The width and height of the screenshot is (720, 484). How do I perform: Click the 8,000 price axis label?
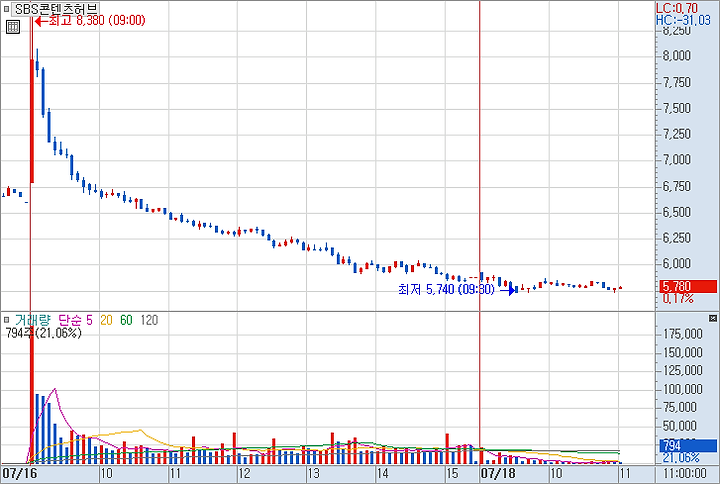tap(676, 56)
